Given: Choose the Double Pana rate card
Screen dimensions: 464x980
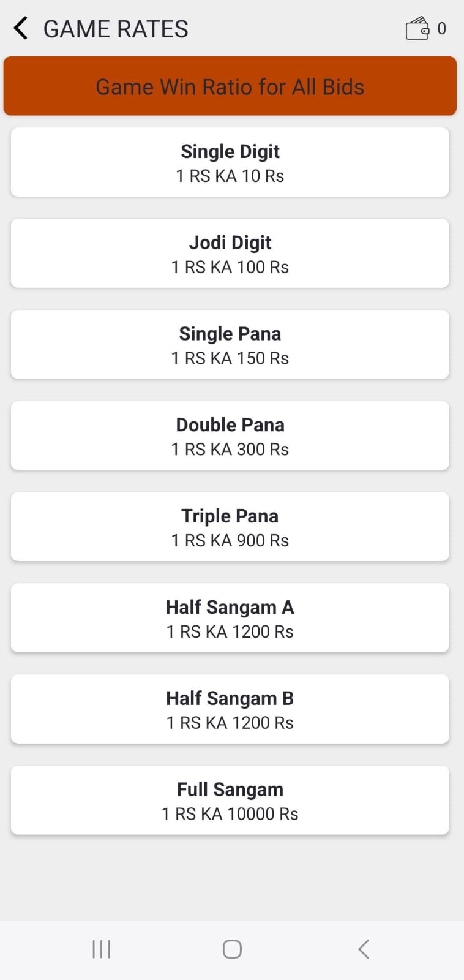Looking at the screenshot, I should (x=230, y=436).
